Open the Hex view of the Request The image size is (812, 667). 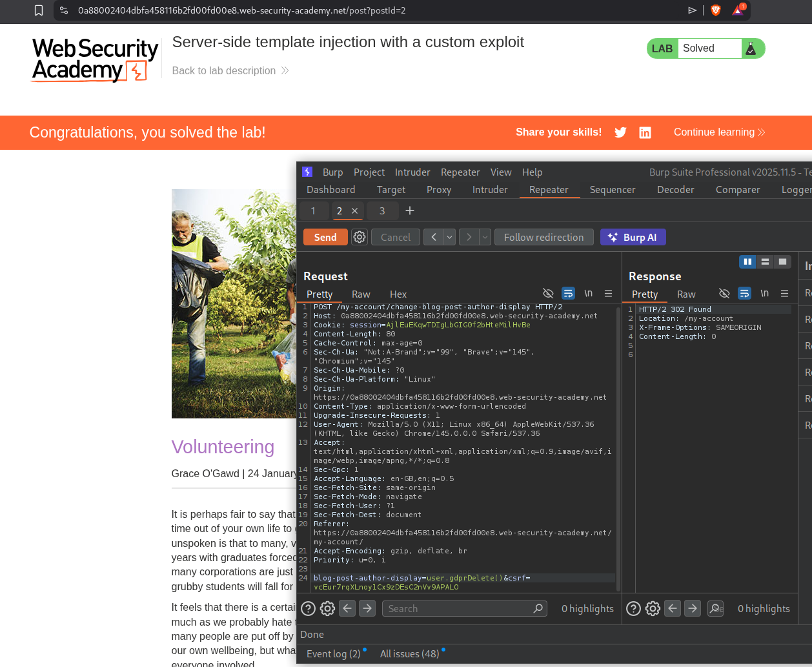click(x=398, y=294)
